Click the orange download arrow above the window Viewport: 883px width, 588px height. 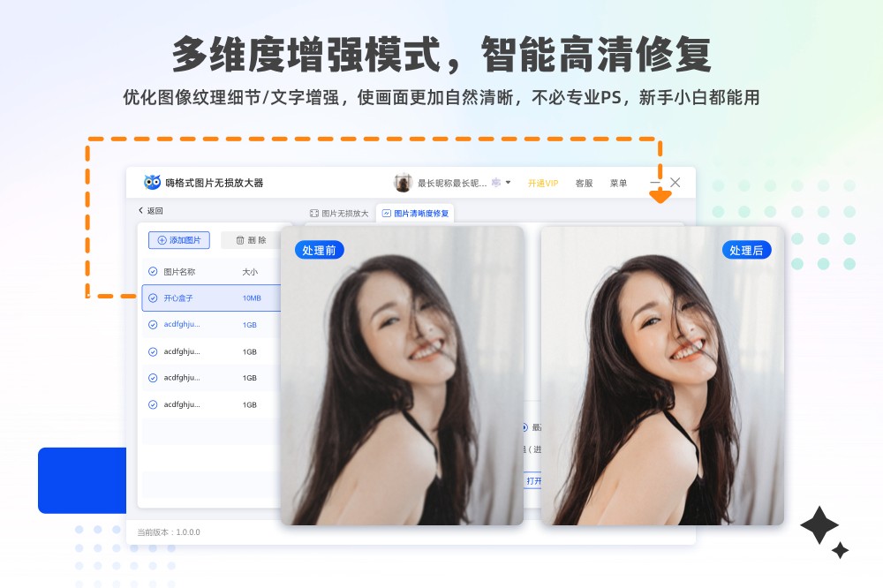659,192
